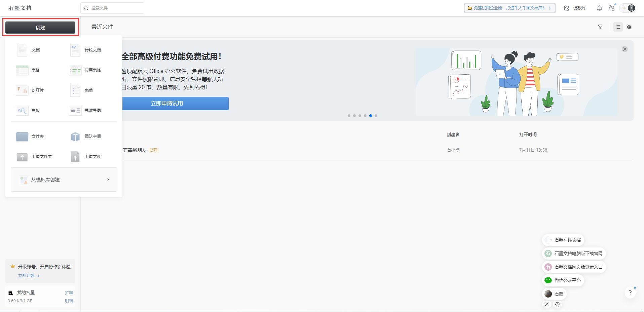Click the 思维导图 mind map icon
Viewport: 644px width, 312px height.
coord(75,111)
